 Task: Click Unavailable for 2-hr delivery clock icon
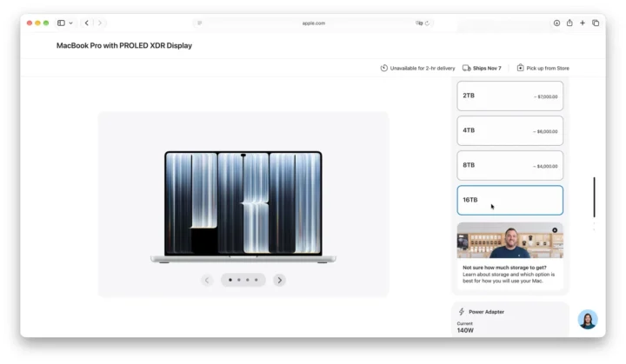(384, 68)
